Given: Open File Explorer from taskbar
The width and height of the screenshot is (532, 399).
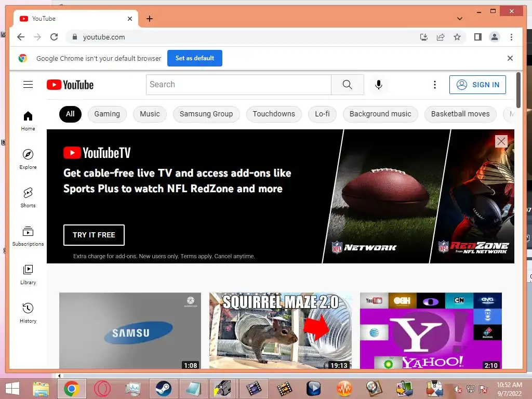Looking at the screenshot, I should pyautogui.click(x=41, y=389).
